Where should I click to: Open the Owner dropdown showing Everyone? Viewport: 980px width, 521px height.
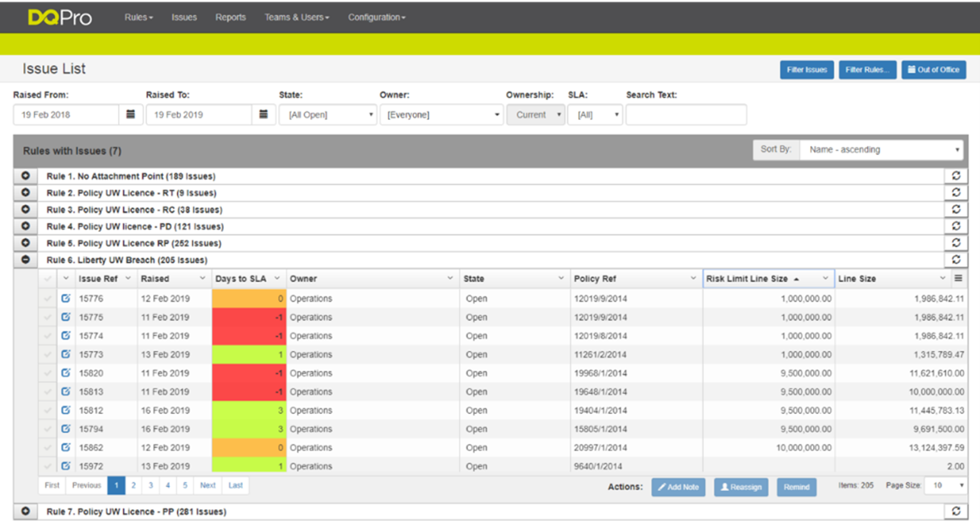(441, 114)
